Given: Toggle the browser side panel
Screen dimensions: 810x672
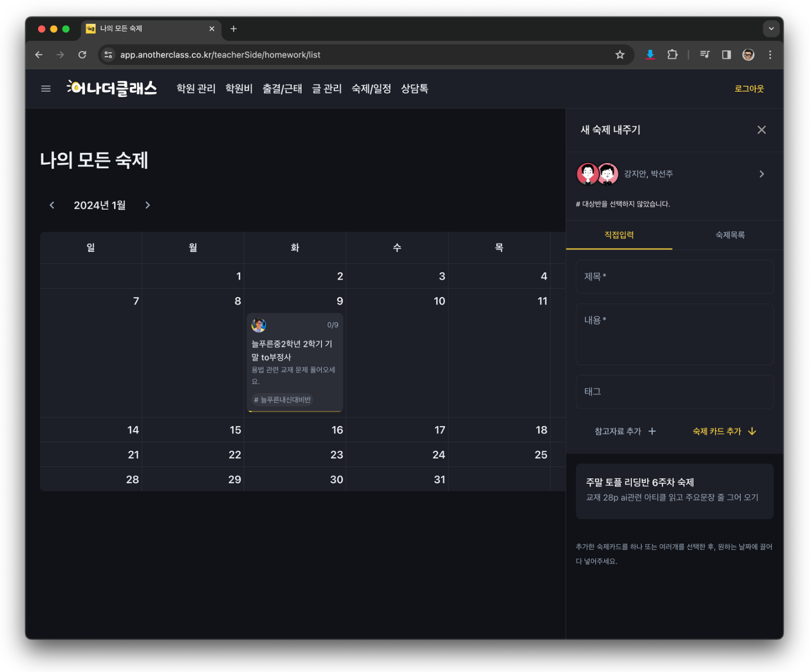Looking at the screenshot, I should (726, 55).
